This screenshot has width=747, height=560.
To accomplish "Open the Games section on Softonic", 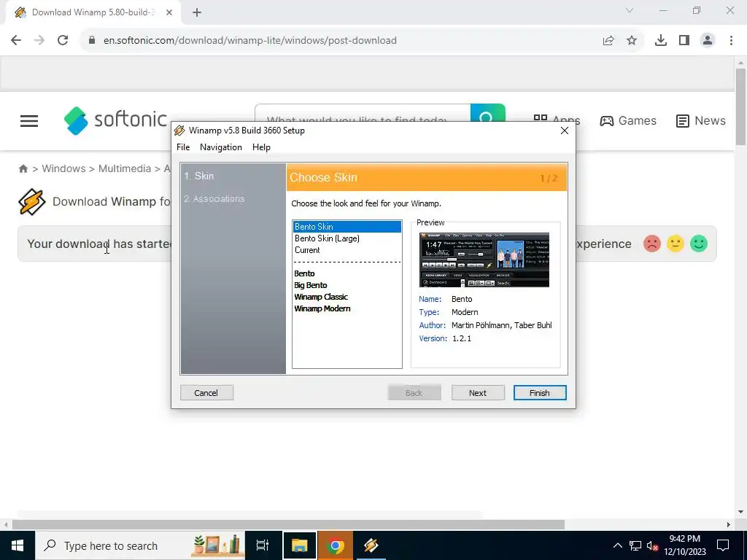I will coord(628,120).
